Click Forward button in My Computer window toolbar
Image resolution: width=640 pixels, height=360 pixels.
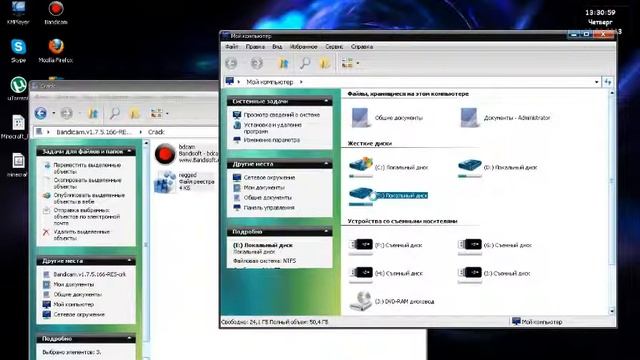[257, 63]
